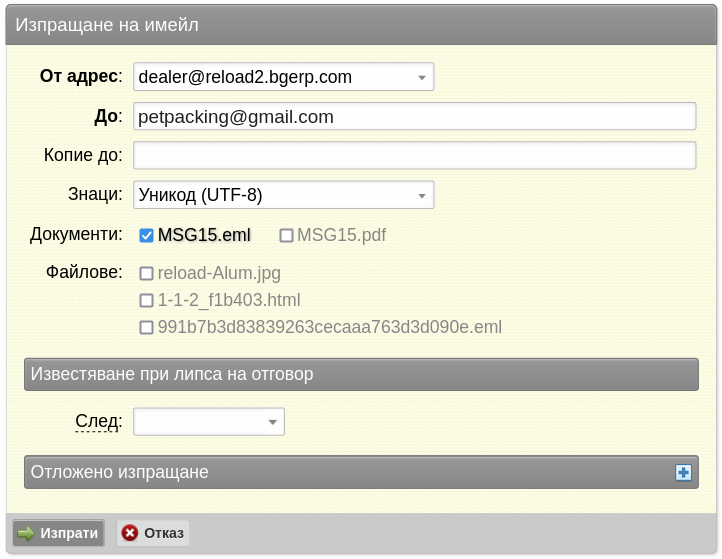Screen dimensions: 722x559
Task: Check the reload-Alum.jpg file checkbox
Action: coord(146,274)
